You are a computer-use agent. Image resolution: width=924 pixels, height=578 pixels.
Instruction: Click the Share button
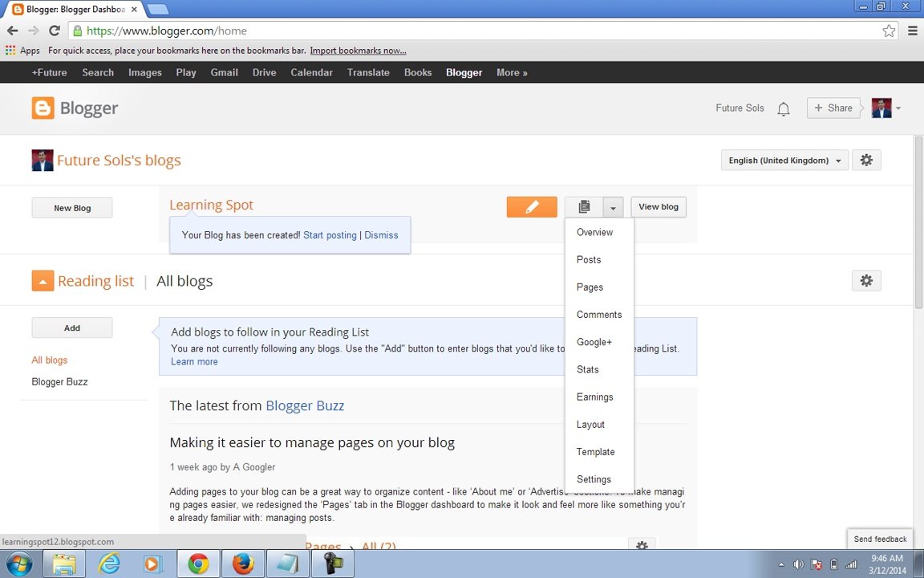coord(833,108)
